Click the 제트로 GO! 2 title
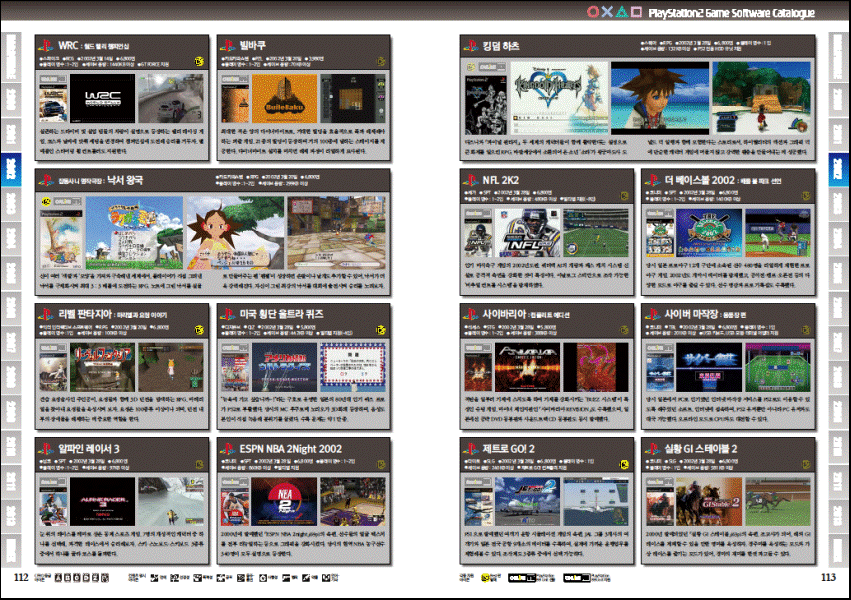This screenshot has height=600, width=851. pyautogui.click(x=509, y=449)
